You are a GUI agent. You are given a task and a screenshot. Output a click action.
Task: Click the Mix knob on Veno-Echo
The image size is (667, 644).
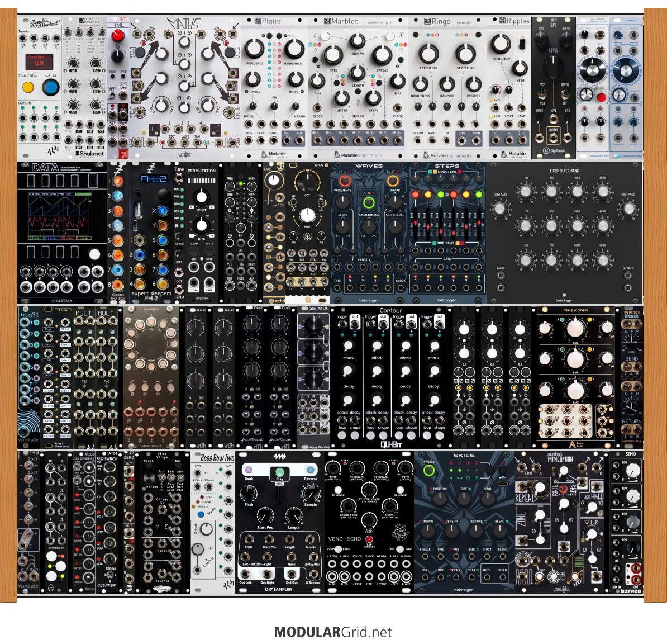click(369, 520)
